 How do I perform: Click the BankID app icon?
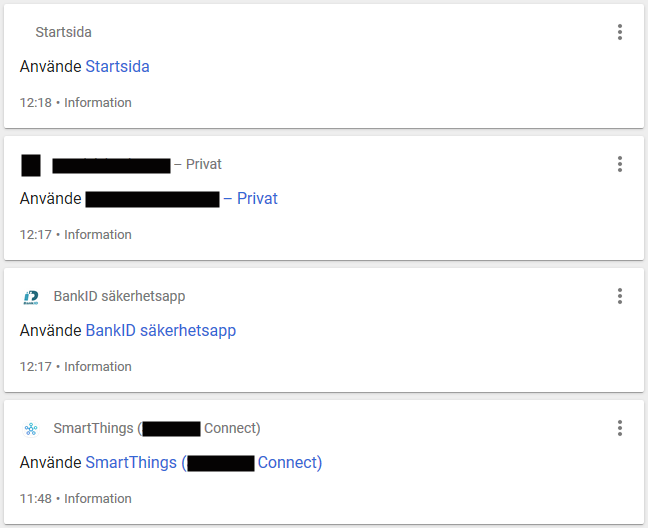(x=31, y=297)
